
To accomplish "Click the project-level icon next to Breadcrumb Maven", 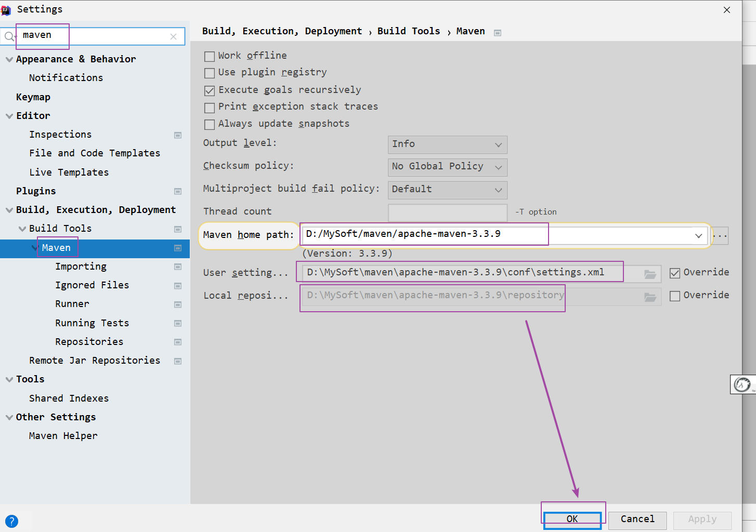I will [x=498, y=33].
